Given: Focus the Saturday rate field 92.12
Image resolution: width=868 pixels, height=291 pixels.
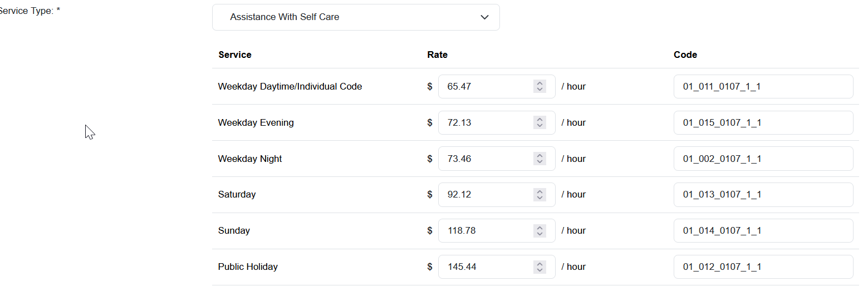Looking at the screenshot, I should 484,195.
